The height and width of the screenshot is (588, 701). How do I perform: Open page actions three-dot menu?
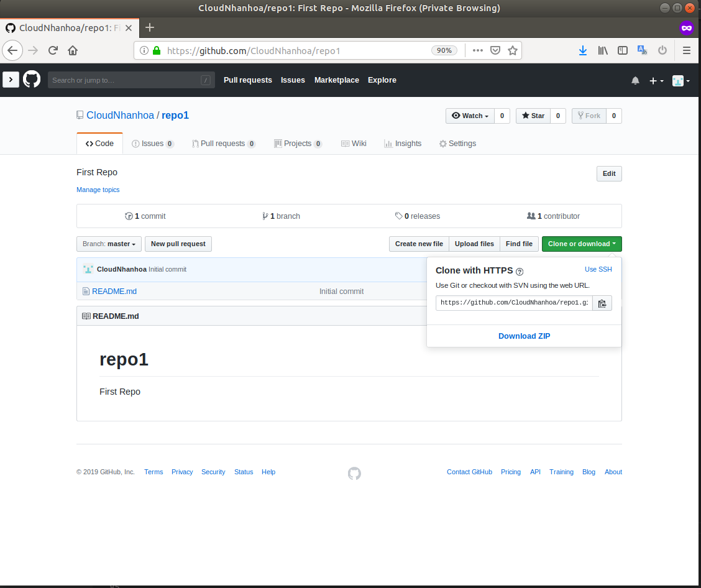click(477, 50)
